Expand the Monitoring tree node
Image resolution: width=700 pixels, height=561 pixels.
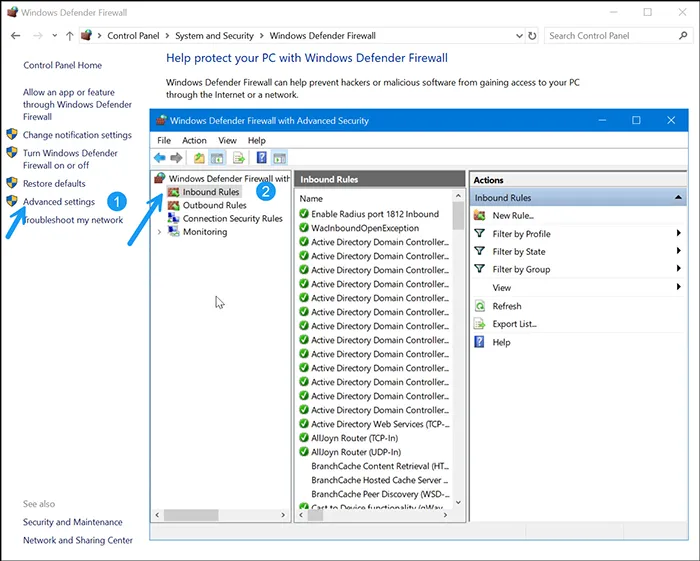coord(160,232)
